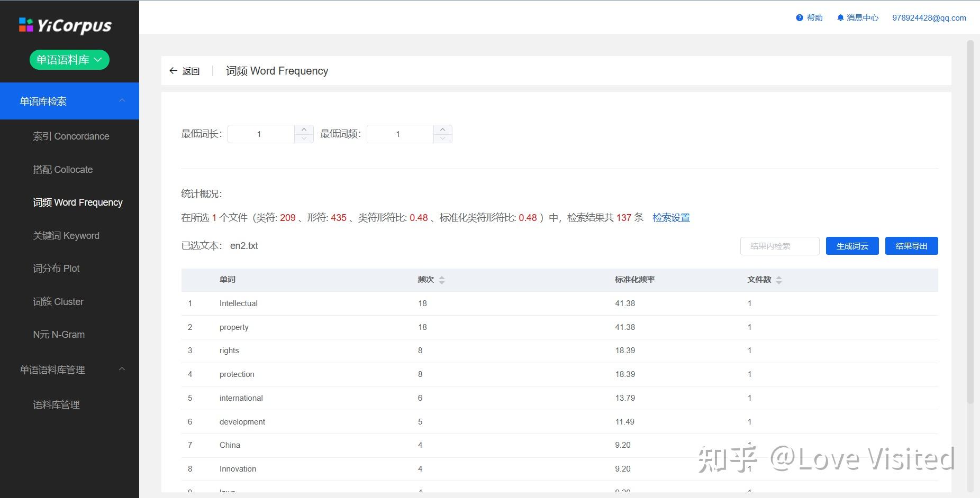Image resolution: width=980 pixels, height=498 pixels.
Task: Open N元 N-Gram in the sidebar
Action: tap(59, 335)
